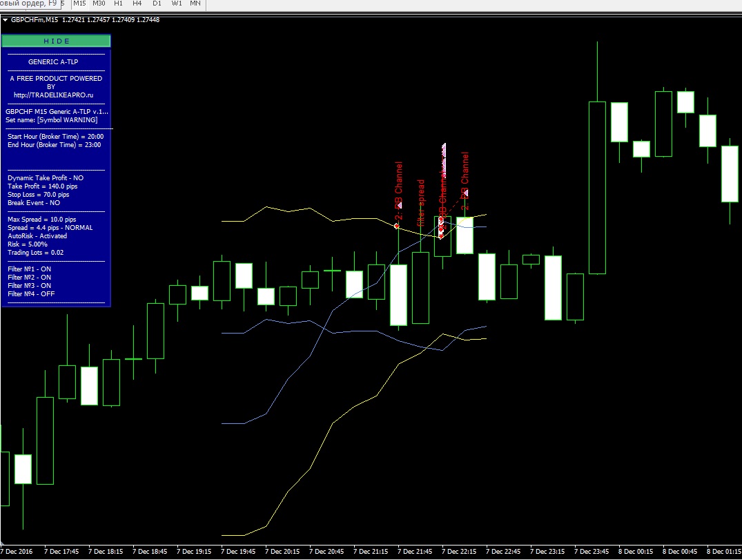Click 'Set name: [Symbol WARNING]' text
Image resolution: width=742 pixels, height=560 pixels.
52,120
